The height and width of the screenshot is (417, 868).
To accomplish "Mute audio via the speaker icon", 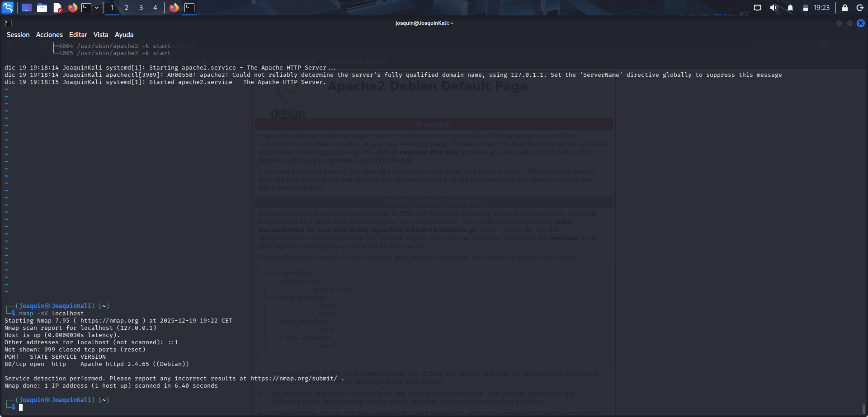I will coord(774,7).
